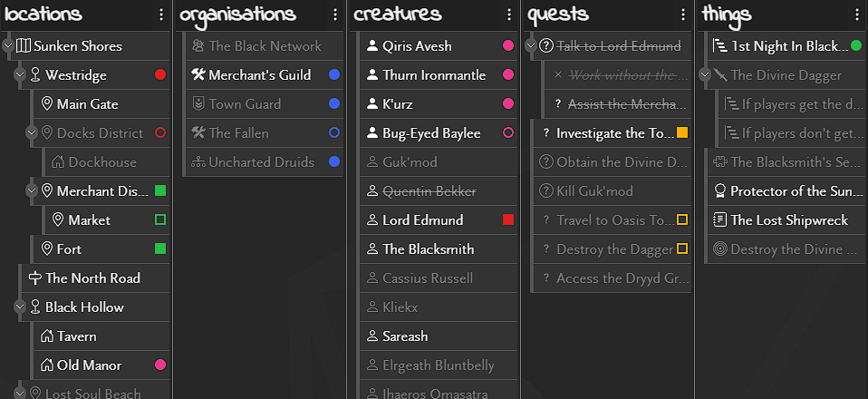Open the Qiris Avesh creature entry
868x399 pixels.
439,46
